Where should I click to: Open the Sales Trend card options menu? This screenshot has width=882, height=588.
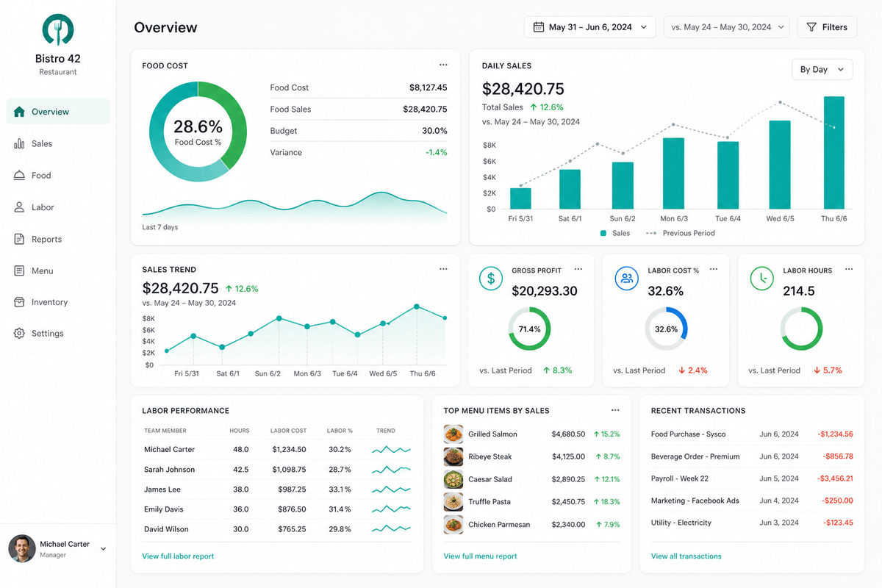pyautogui.click(x=443, y=269)
